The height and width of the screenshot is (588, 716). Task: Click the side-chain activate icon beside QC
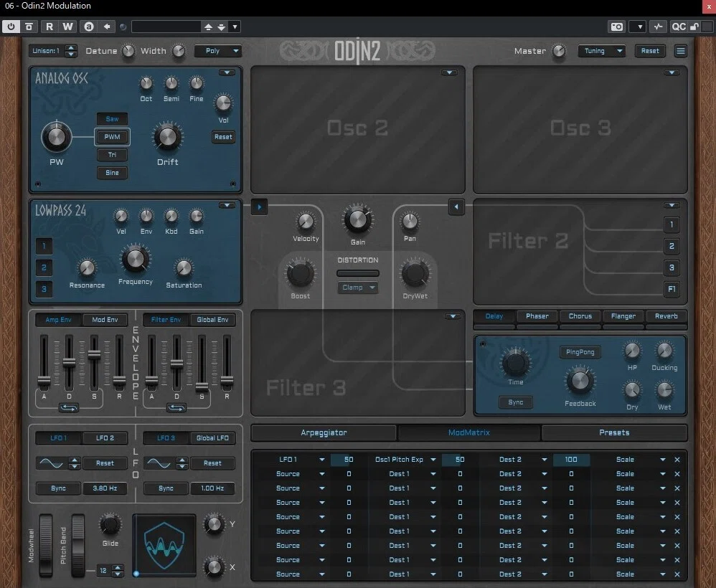(658, 27)
